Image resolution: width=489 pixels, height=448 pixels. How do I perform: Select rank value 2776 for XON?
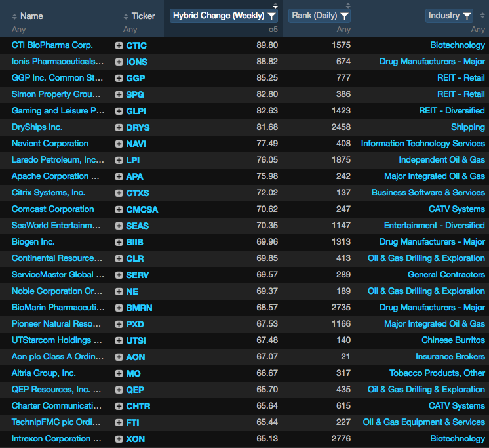341,438
